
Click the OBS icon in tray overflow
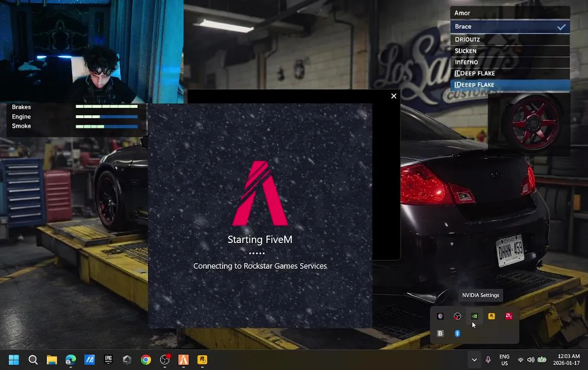point(457,316)
